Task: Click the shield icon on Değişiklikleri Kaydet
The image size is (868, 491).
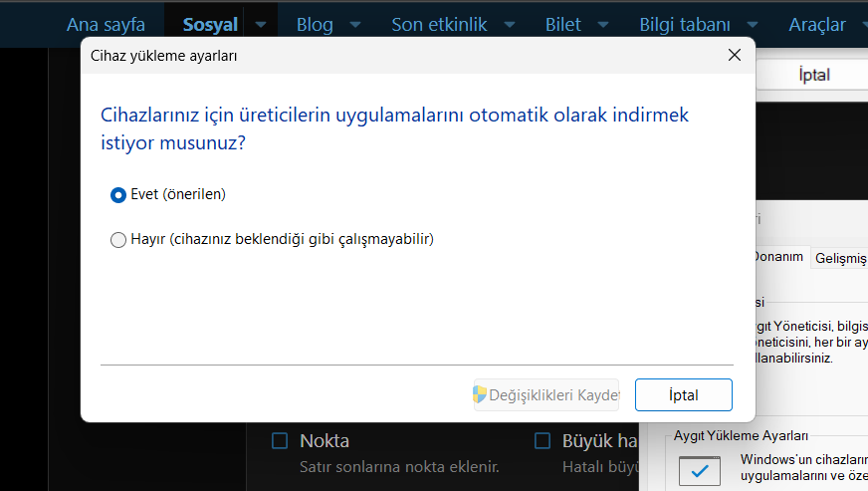Action: point(480,394)
